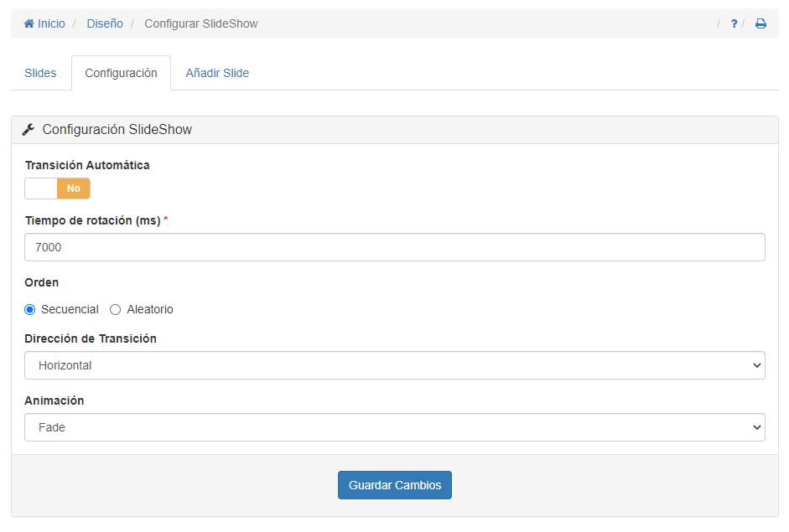This screenshot has height=532, width=789.
Task: Select the Aleatorio radio button
Action: tap(115, 309)
